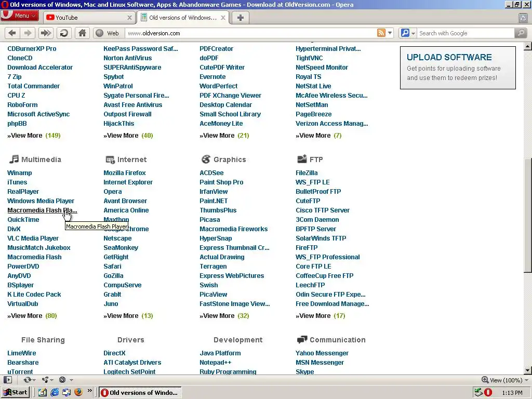Click the Google search magnifier button
The height and width of the screenshot is (399, 532).
[521, 33]
